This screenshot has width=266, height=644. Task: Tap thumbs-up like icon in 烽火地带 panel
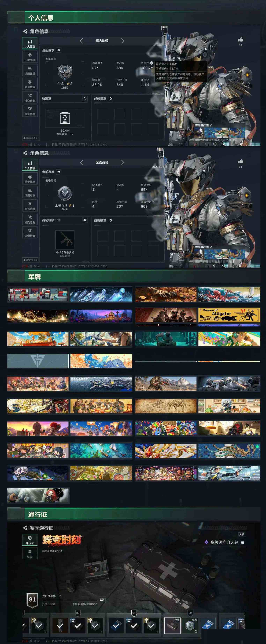[241, 39]
